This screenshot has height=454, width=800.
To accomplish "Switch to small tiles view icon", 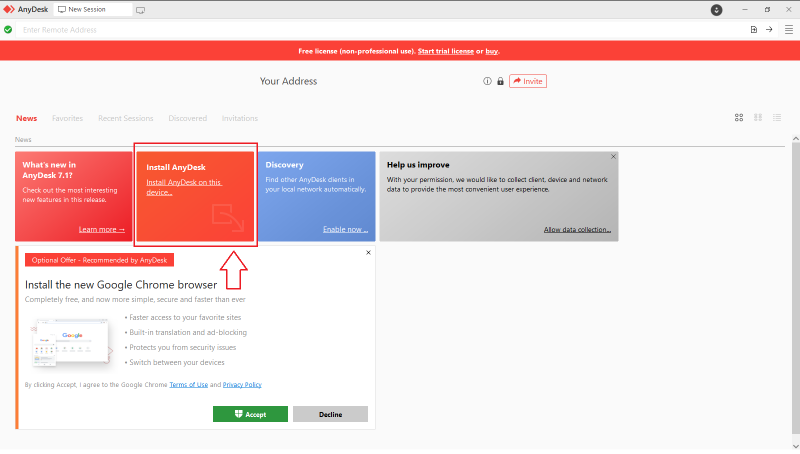I will pyautogui.click(x=758, y=118).
